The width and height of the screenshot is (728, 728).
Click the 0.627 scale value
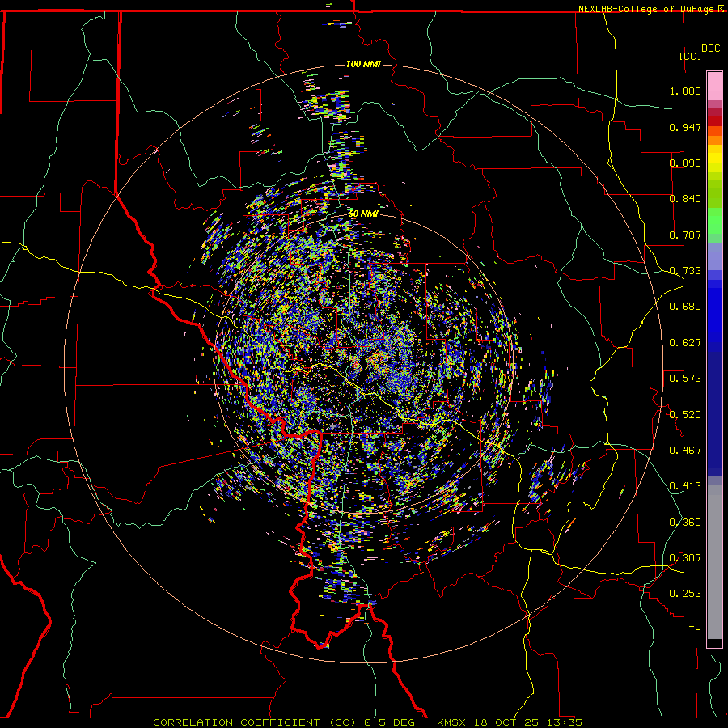click(685, 343)
